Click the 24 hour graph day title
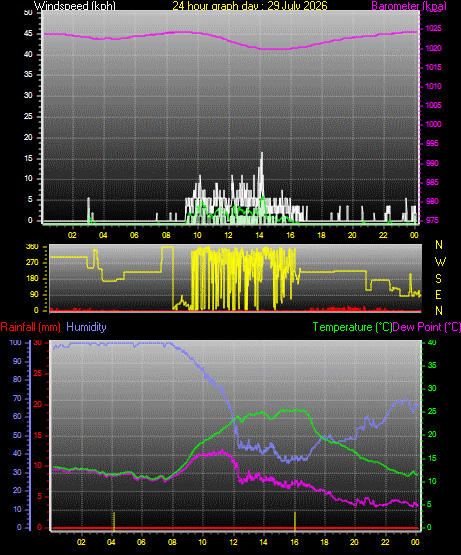 250,5
